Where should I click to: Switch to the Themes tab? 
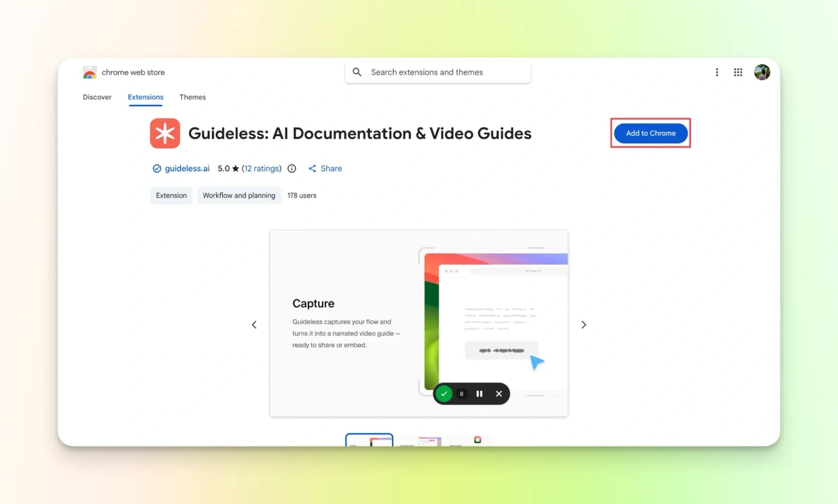192,97
